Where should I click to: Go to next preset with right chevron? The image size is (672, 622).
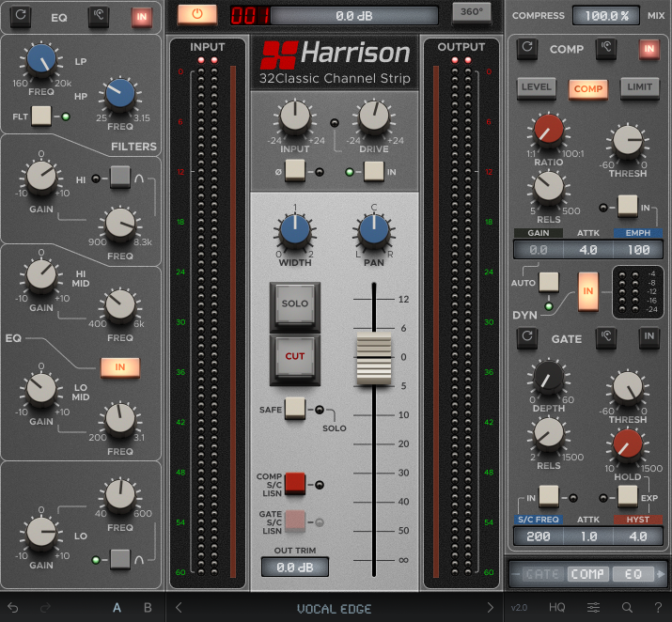point(490,607)
